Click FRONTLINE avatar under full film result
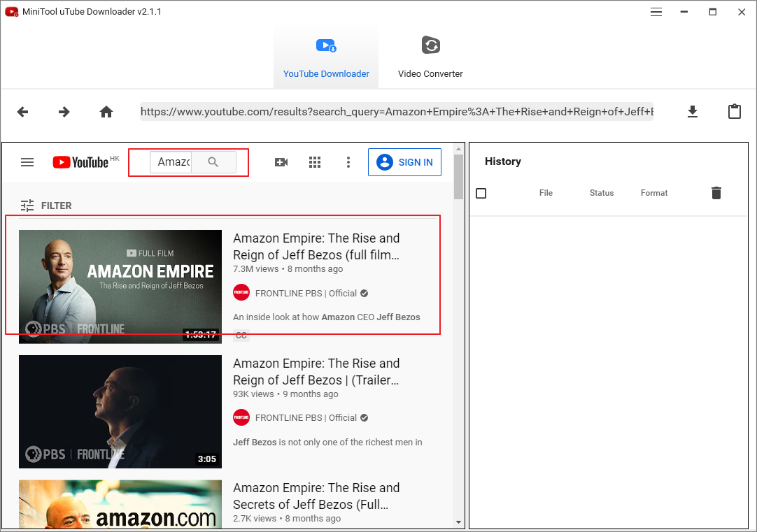Viewport: 757px width, 532px height. [x=241, y=292]
